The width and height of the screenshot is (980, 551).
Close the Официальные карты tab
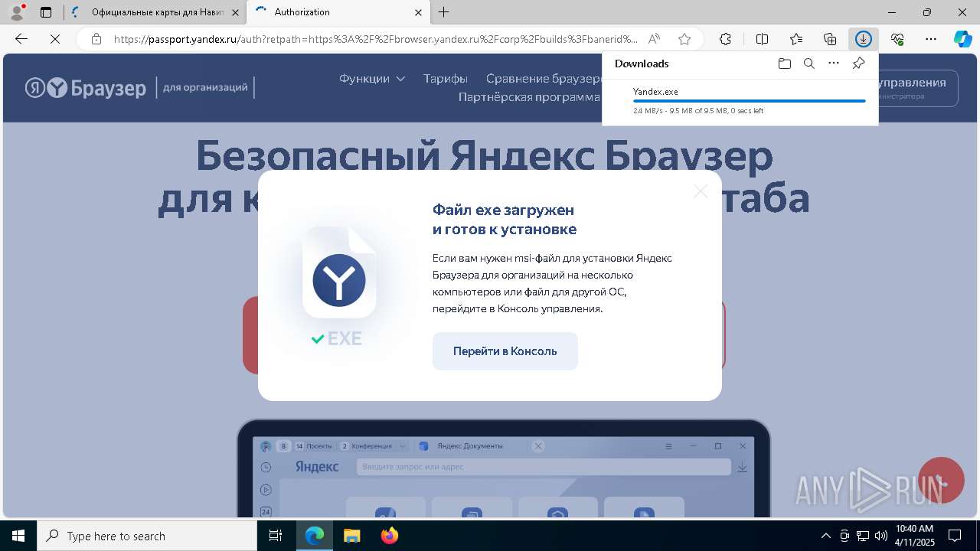tap(235, 12)
